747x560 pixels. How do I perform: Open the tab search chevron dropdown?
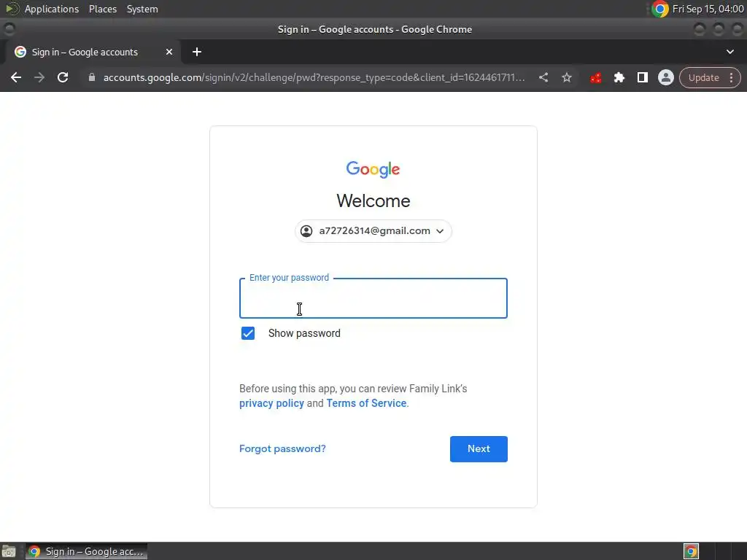coord(729,52)
